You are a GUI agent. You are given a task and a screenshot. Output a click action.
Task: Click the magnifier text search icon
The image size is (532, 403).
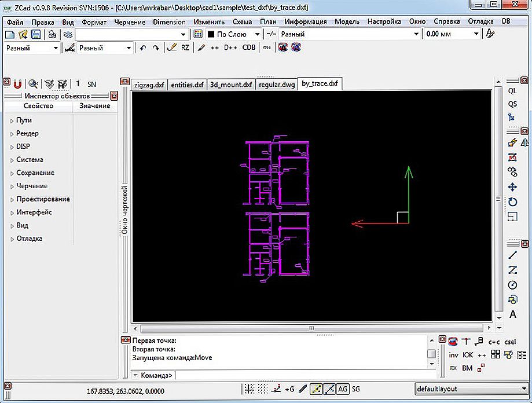[33, 83]
